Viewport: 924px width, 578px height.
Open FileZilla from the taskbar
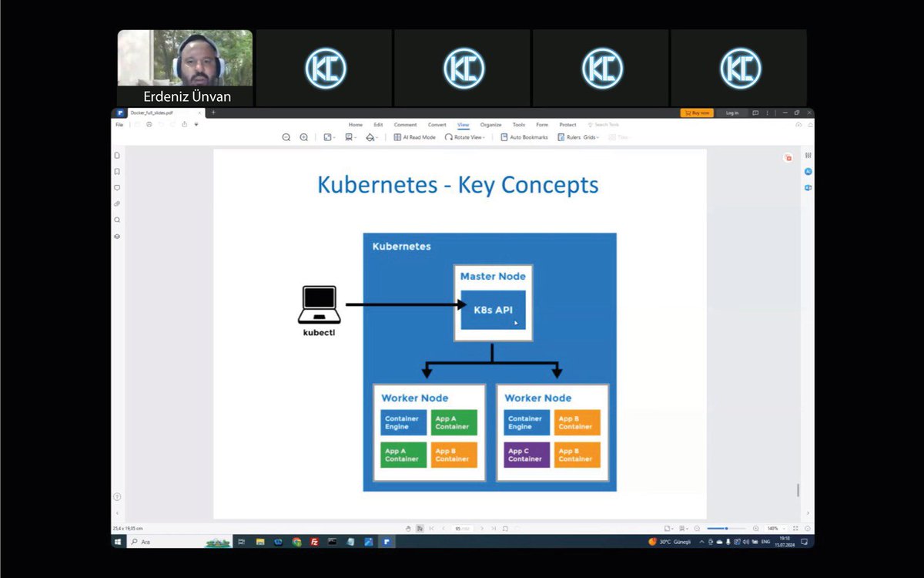pyautogui.click(x=314, y=542)
